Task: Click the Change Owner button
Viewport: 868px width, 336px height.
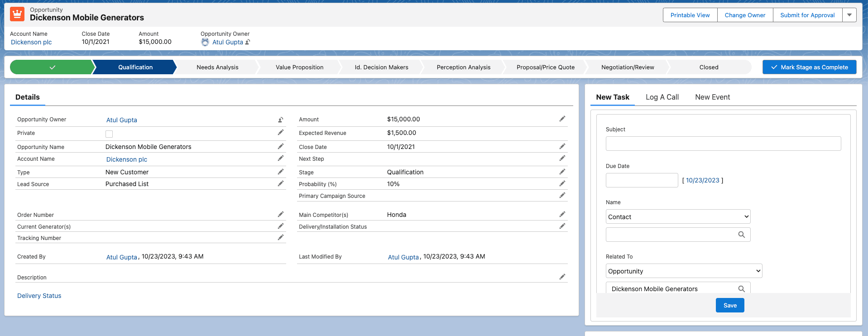Action: tap(745, 15)
